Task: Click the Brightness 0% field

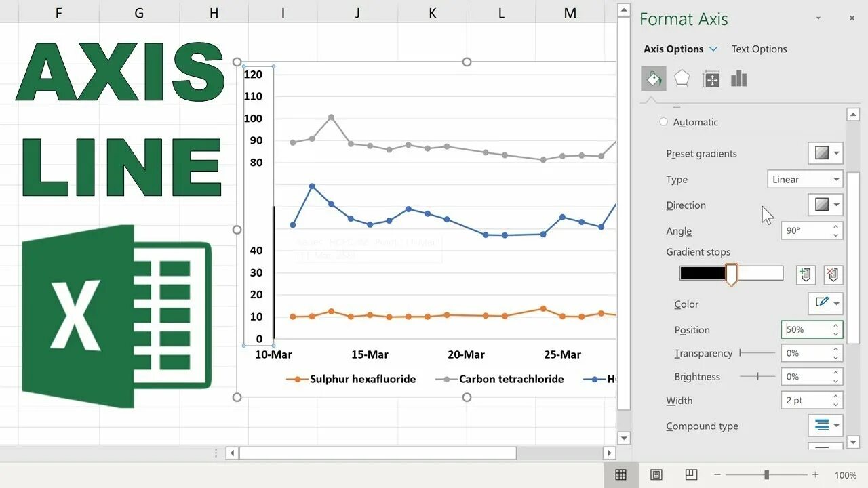Action: [806, 376]
